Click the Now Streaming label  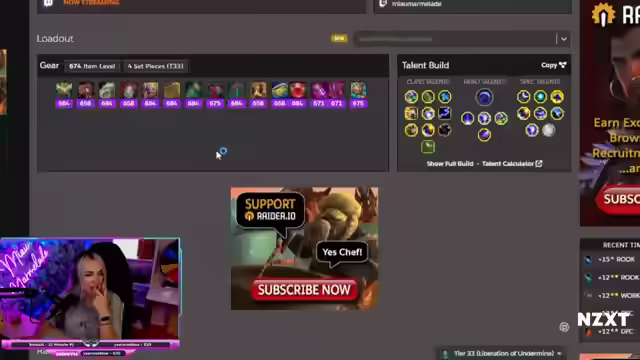click(x=91, y=2)
